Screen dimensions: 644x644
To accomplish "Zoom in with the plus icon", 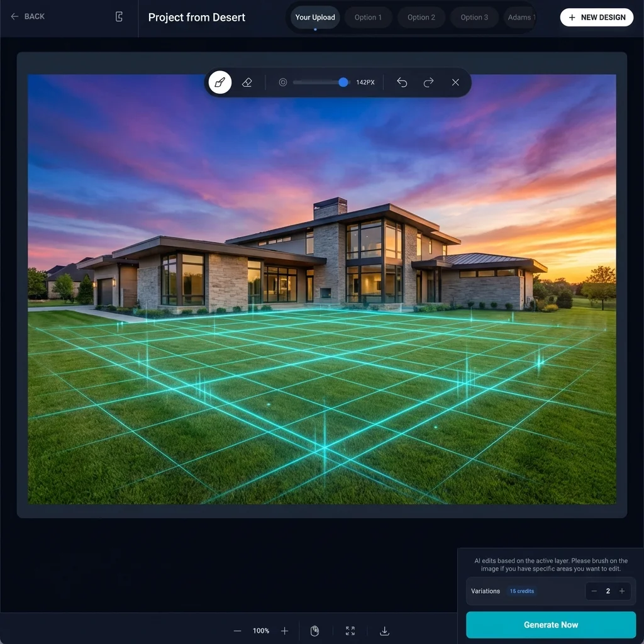I will pos(285,631).
